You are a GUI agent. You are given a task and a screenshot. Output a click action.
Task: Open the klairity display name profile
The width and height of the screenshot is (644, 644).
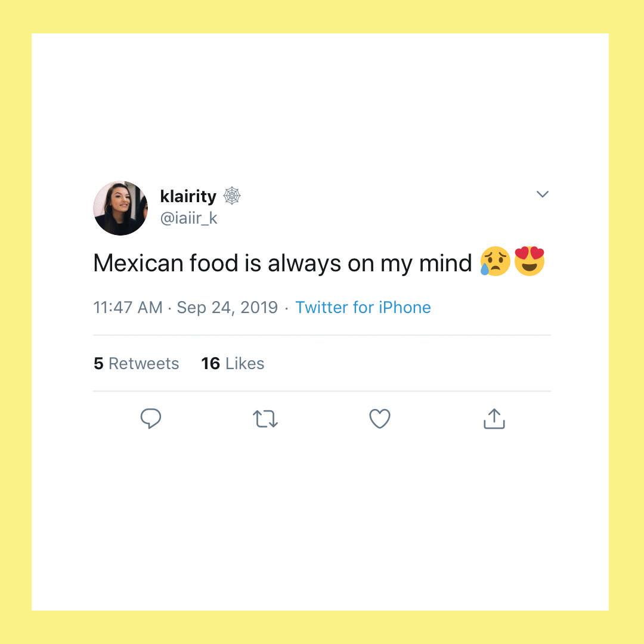point(188,196)
